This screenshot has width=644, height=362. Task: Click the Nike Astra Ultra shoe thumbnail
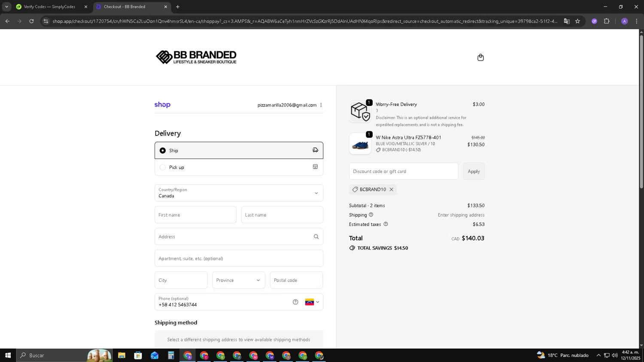[x=360, y=143]
